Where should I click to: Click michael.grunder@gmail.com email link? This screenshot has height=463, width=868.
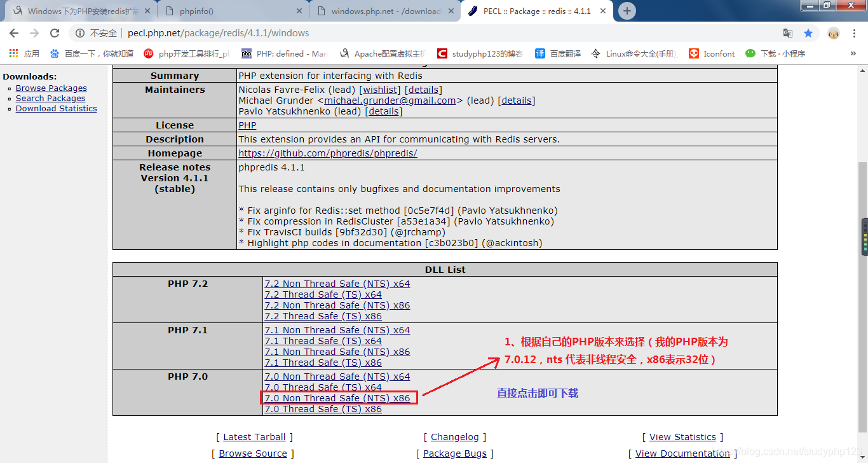390,100
